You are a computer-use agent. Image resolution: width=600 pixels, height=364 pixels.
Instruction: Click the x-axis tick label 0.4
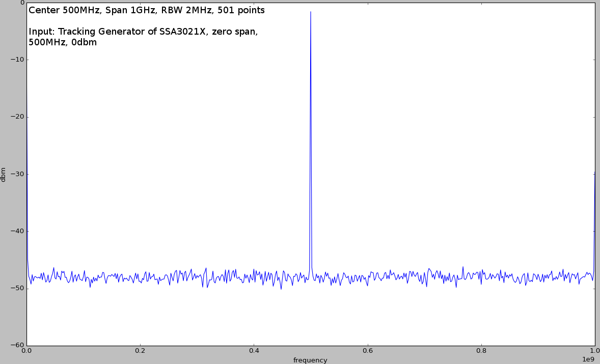click(254, 351)
